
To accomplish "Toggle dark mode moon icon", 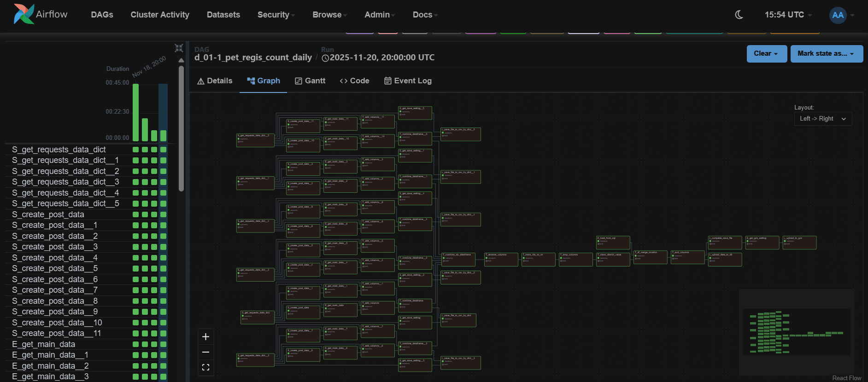I will click(x=739, y=15).
